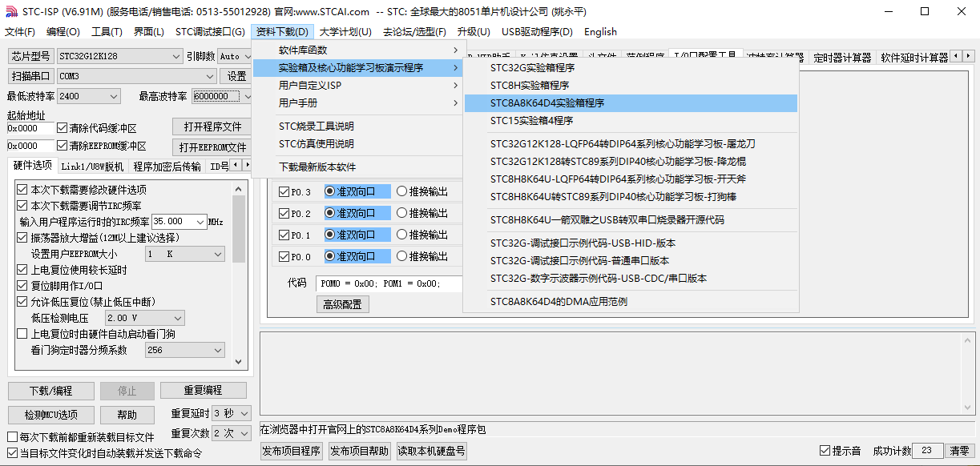980x466 pixels.
Task: Select 推挽输出 radio for P0.2
Action: click(423, 213)
